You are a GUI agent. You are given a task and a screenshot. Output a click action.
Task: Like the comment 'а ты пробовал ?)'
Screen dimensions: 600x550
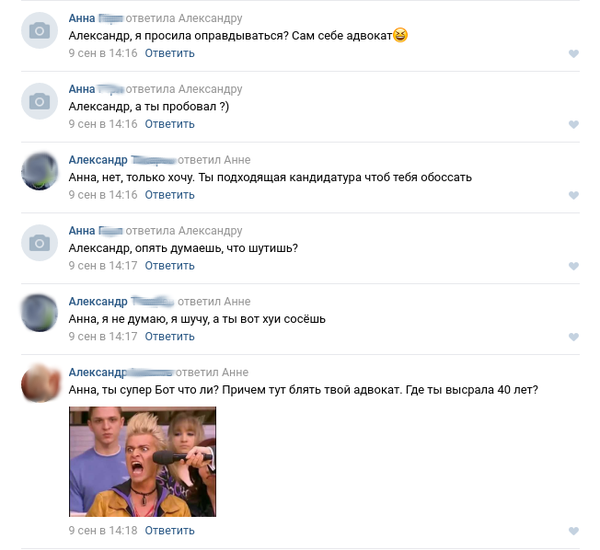pyautogui.click(x=573, y=124)
